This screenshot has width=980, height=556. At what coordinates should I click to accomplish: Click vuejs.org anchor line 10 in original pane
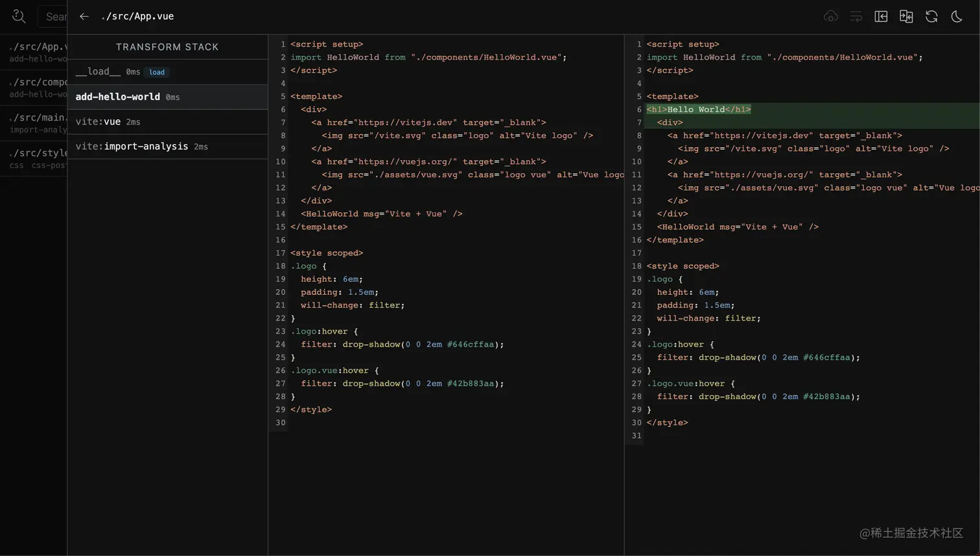tap(428, 161)
